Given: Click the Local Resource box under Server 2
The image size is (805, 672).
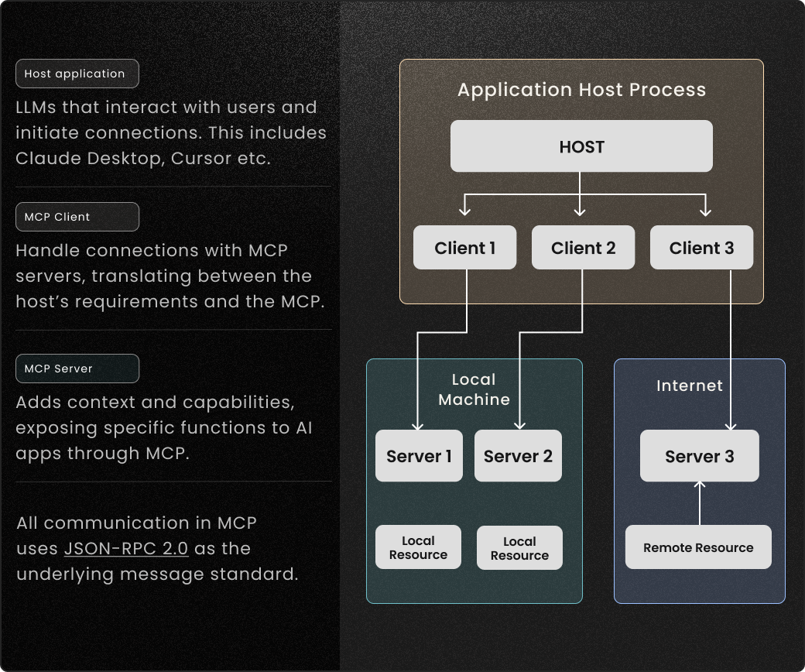Looking at the screenshot, I should tap(519, 548).
